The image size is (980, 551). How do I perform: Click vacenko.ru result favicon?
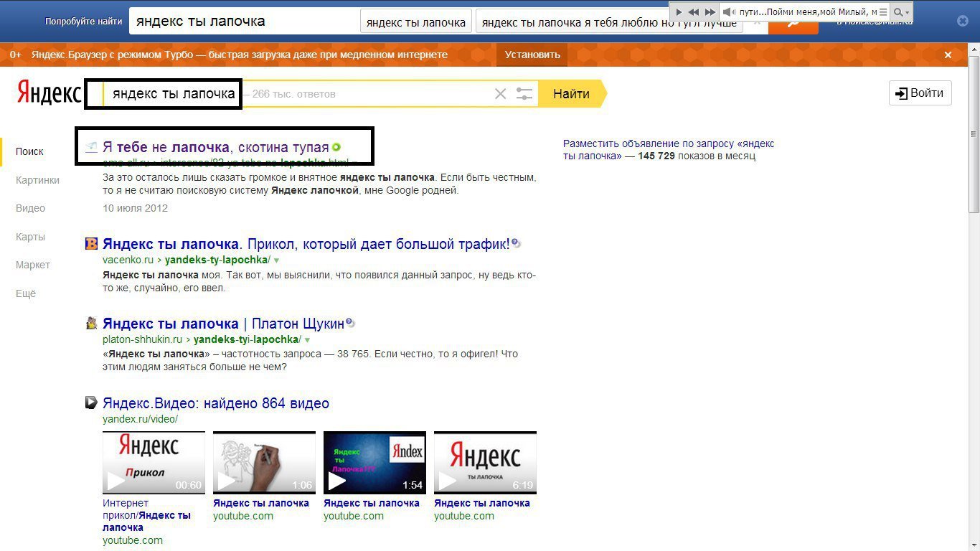point(91,244)
